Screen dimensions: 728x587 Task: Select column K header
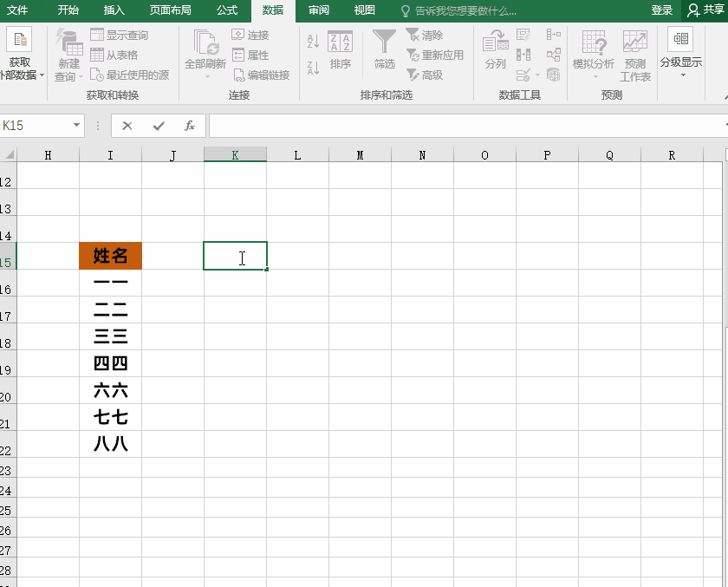click(236, 155)
